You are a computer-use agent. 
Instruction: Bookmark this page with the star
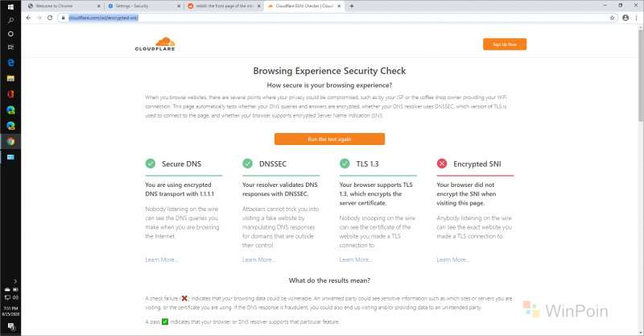click(612, 18)
